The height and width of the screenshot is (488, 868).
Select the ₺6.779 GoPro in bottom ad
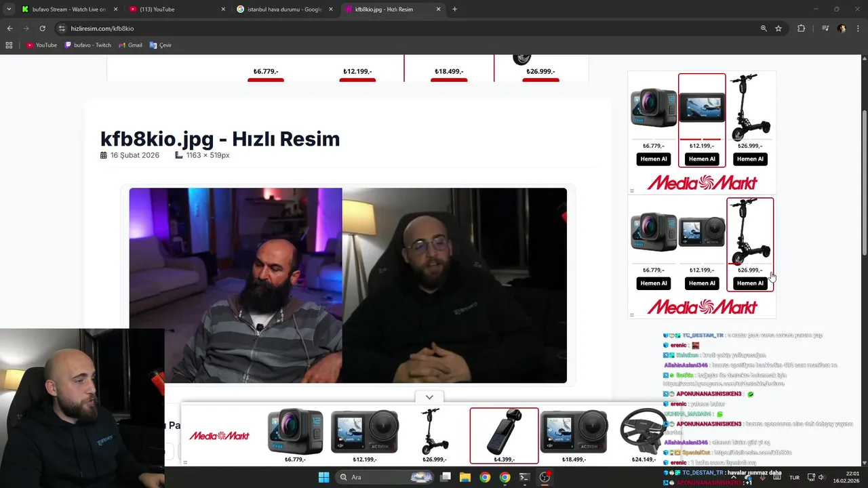tap(295, 436)
